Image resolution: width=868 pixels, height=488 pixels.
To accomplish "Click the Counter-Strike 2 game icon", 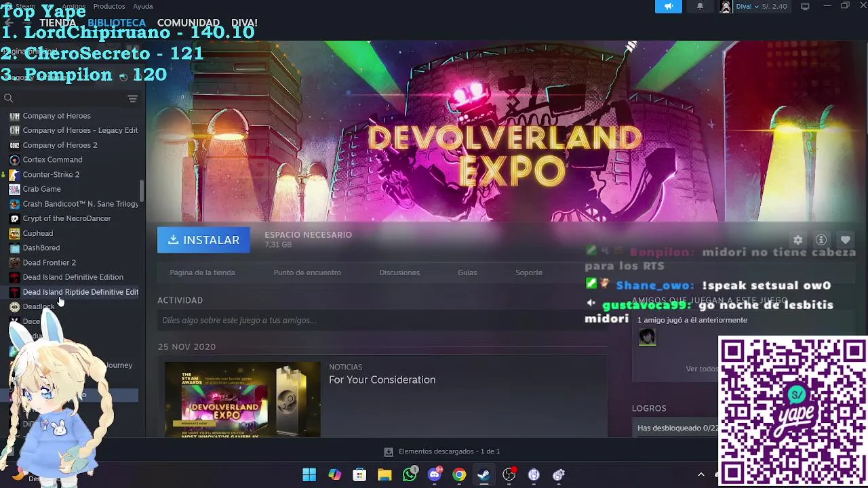I will click(x=14, y=175).
